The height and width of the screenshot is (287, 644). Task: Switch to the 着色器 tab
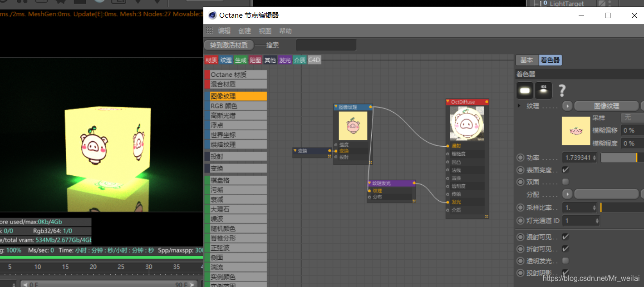point(550,60)
